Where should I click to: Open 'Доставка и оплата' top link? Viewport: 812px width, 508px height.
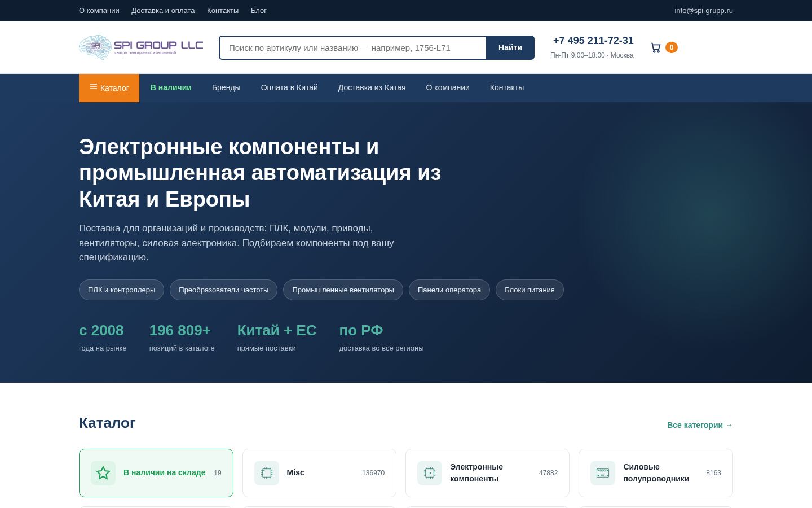click(163, 10)
